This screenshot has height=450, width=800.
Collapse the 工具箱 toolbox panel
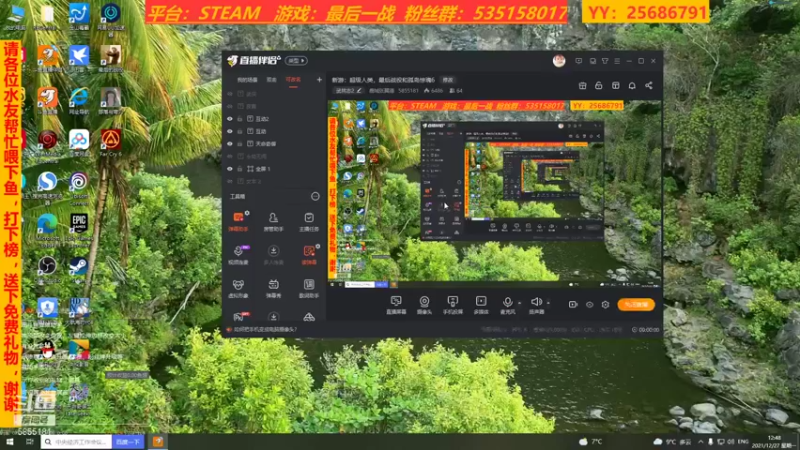tap(315, 196)
